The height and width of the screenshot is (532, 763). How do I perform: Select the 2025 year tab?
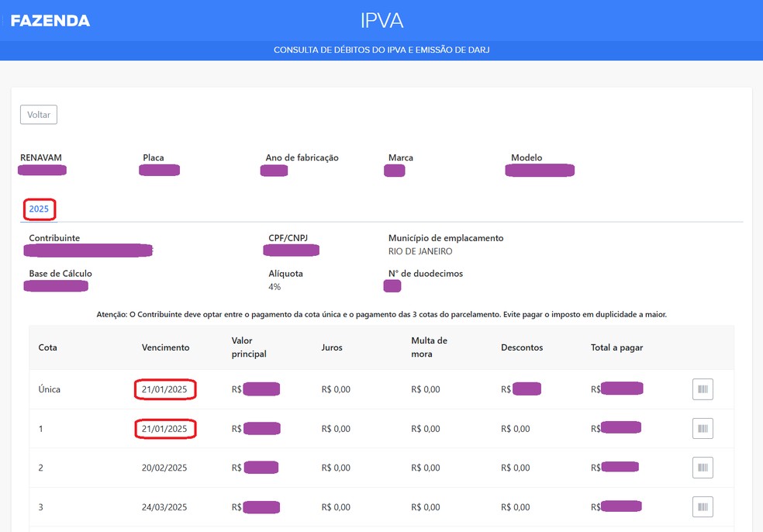pos(39,209)
